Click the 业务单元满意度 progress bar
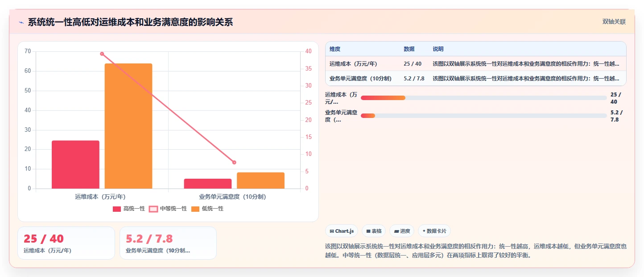This screenshot has height=277, width=644. pyautogui.click(x=483, y=116)
